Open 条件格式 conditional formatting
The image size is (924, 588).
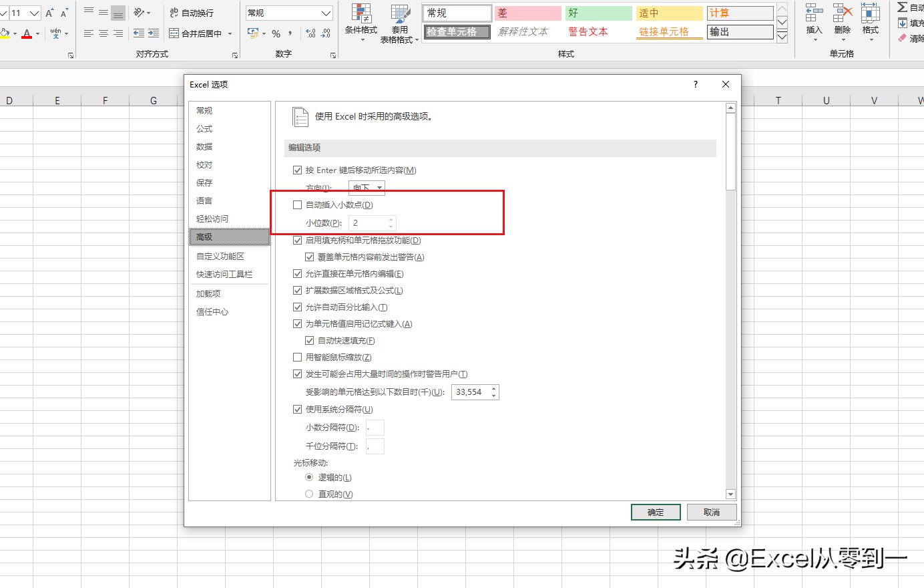(361, 24)
